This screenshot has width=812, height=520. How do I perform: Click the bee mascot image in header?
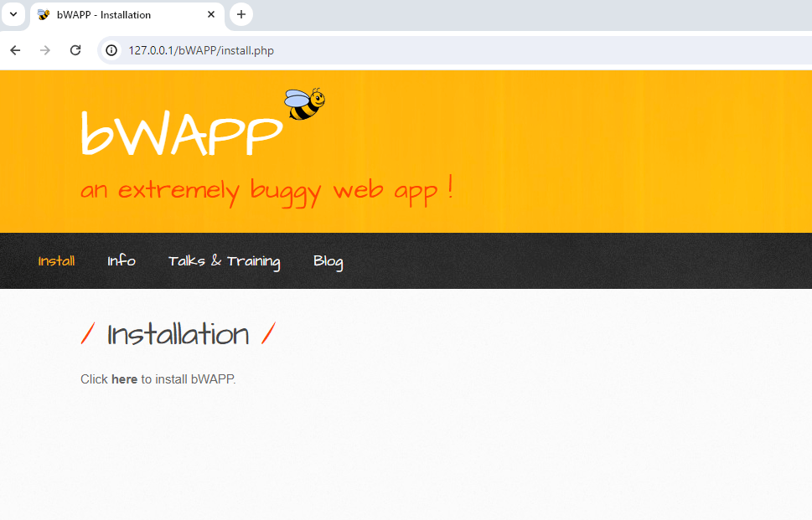click(304, 104)
